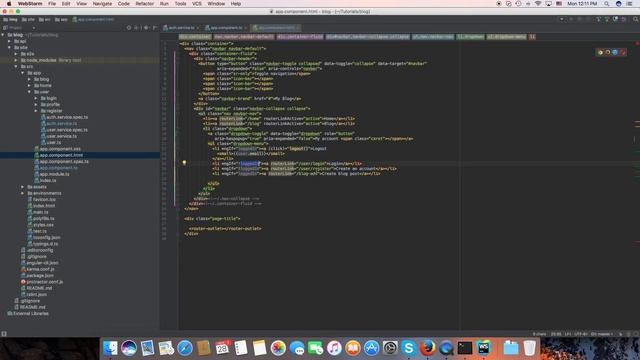Open in Firefox browser preview icon
The width and height of the screenshot is (640, 360).
(607, 52)
